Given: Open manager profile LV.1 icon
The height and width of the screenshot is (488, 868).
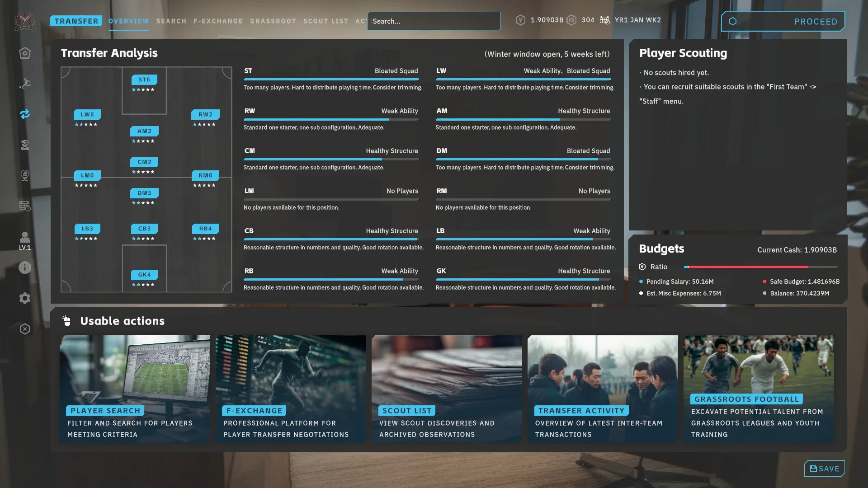Looking at the screenshot, I should click(25, 240).
